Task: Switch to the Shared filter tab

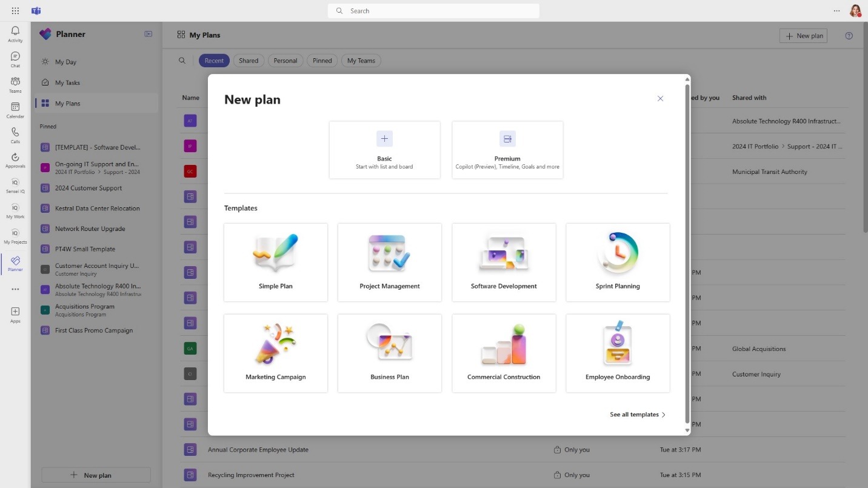Action: click(x=249, y=61)
